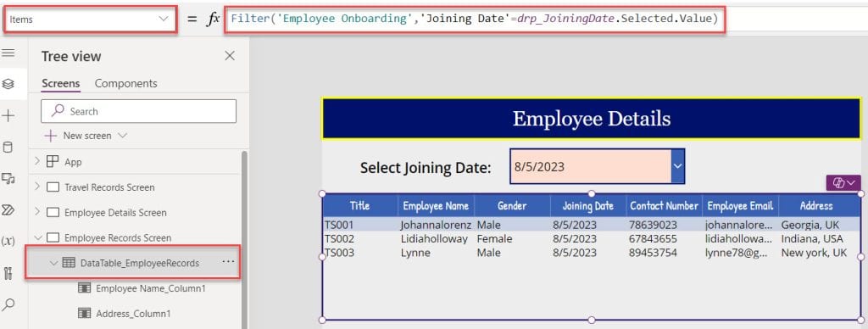Select Travel Records Screen in tree

tap(109, 187)
